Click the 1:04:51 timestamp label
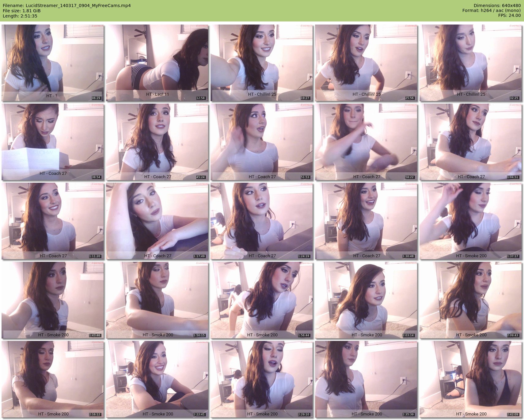Viewport: 524px width, 420px height. [x=512, y=177]
